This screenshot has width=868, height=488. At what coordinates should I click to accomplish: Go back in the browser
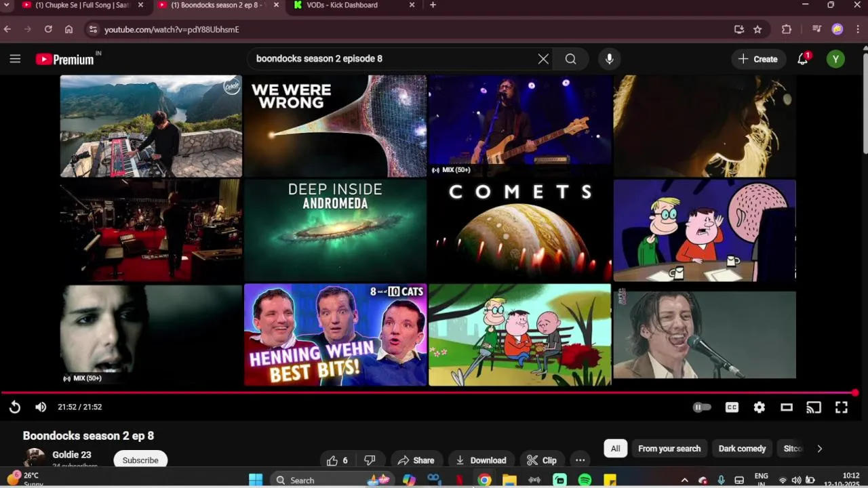tap(7, 29)
